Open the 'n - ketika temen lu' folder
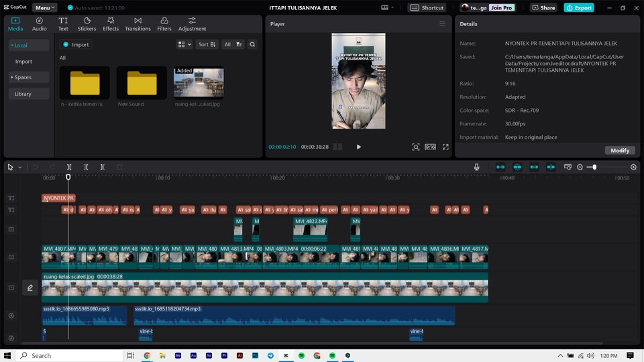The height and width of the screenshot is (362, 644). (x=85, y=83)
